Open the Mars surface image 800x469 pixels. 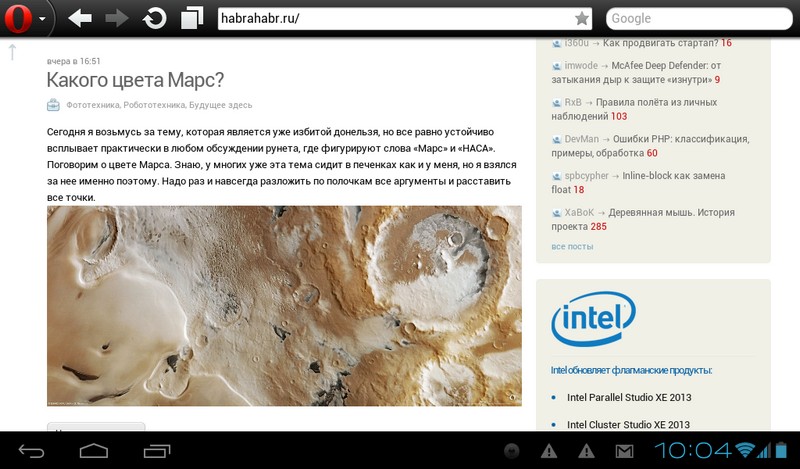pos(284,306)
